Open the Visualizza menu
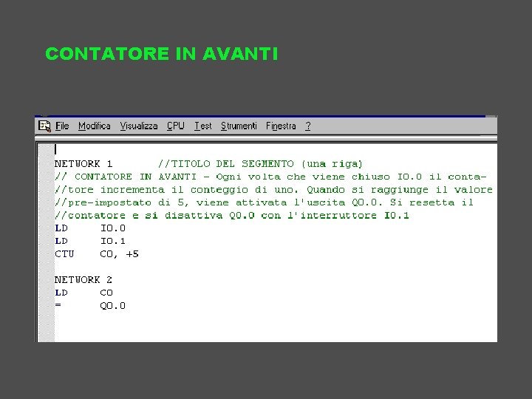532x399 pixels. point(139,126)
